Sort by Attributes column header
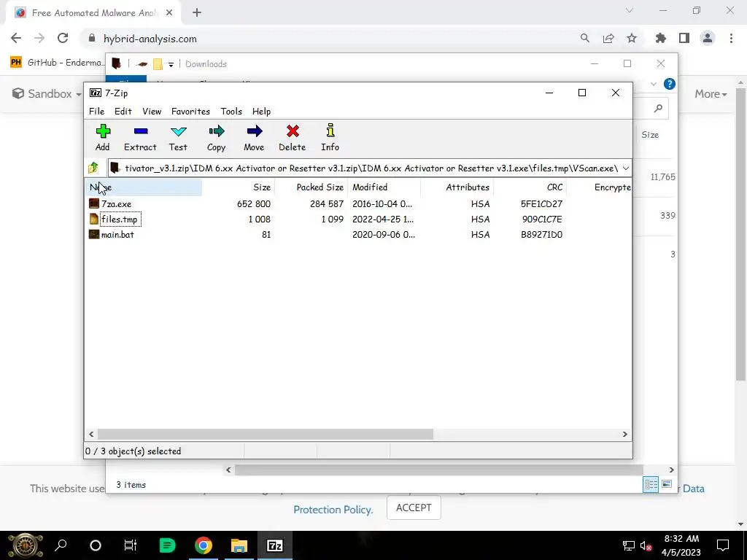The image size is (747, 560). (x=457, y=187)
